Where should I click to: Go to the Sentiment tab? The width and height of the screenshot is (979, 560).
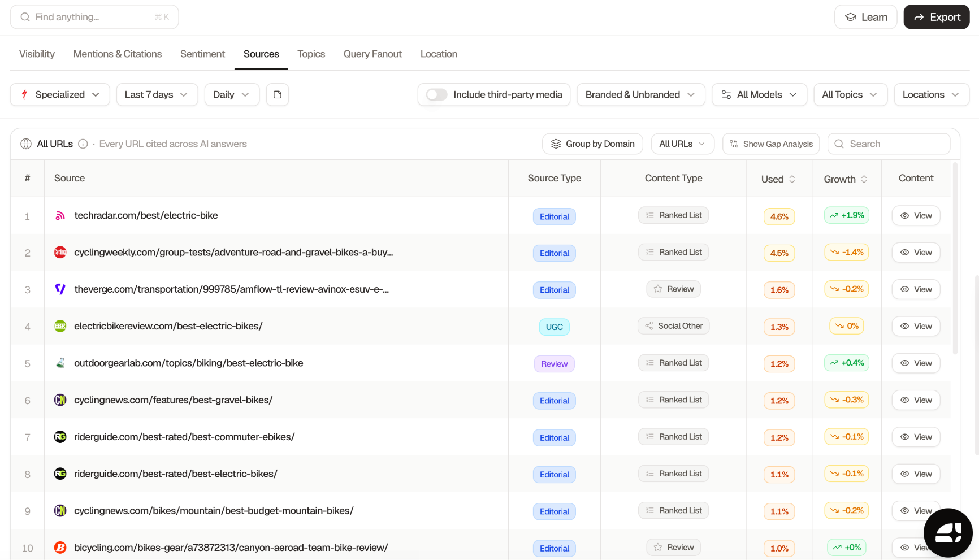[202, 54]
